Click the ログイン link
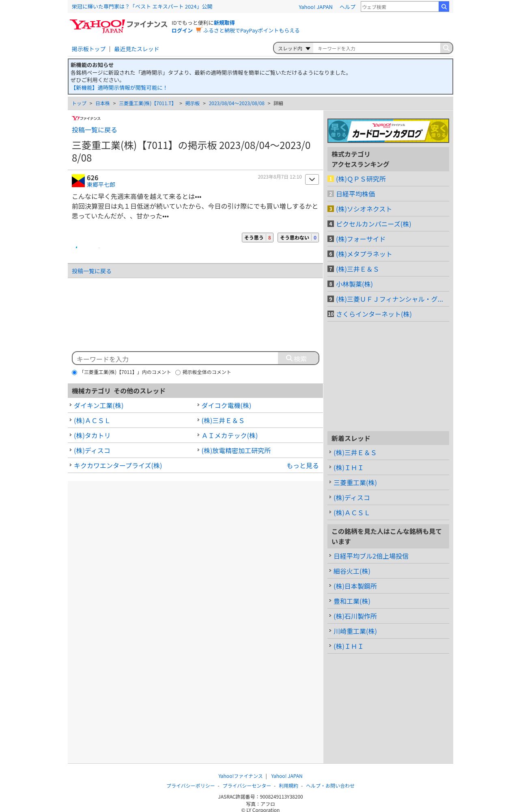521x812 pixels. 182,30
